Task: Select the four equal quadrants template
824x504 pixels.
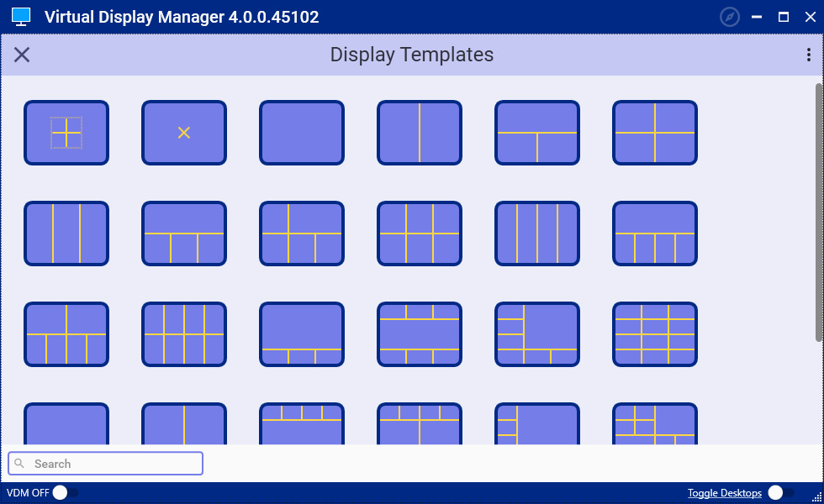Action: tap(655, 133)
